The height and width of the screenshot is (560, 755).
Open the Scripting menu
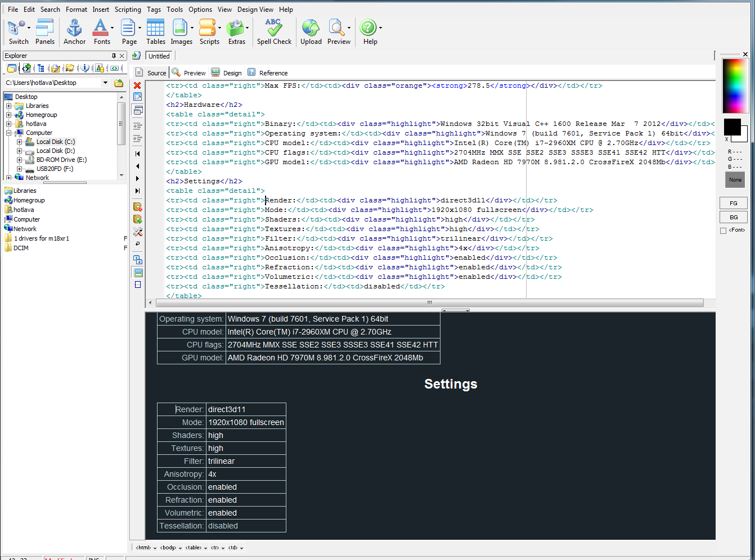pos(128,10)
